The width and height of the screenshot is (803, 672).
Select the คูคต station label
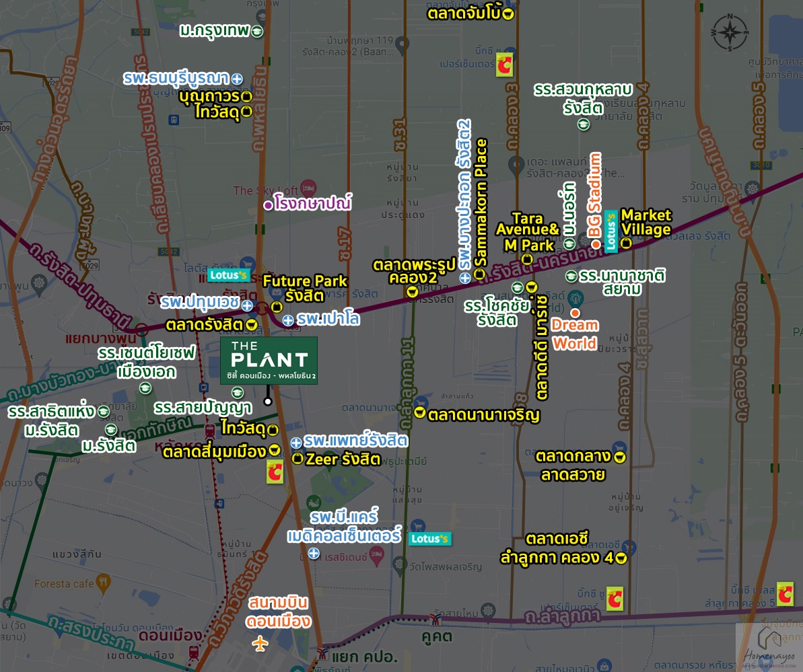click(x=438, y=637)
